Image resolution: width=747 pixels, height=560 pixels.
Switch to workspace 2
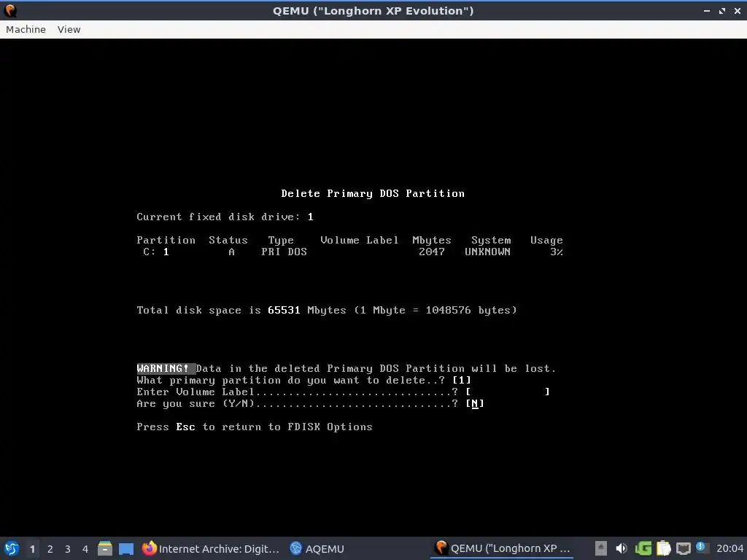[50, 549]
